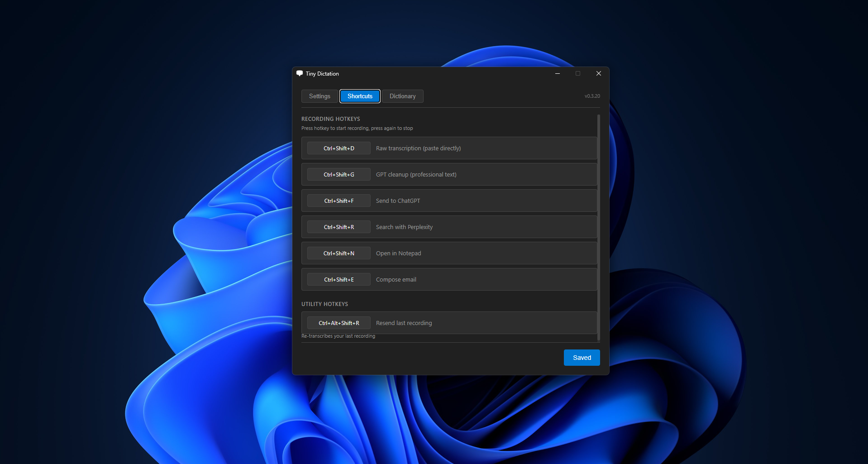Click the maximize window control

tap(578, 73)
